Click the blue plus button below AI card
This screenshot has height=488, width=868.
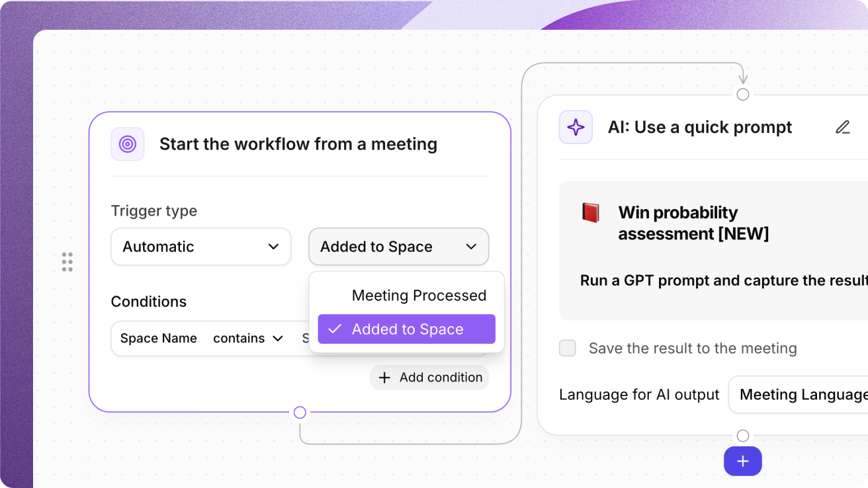coord(742,461)
